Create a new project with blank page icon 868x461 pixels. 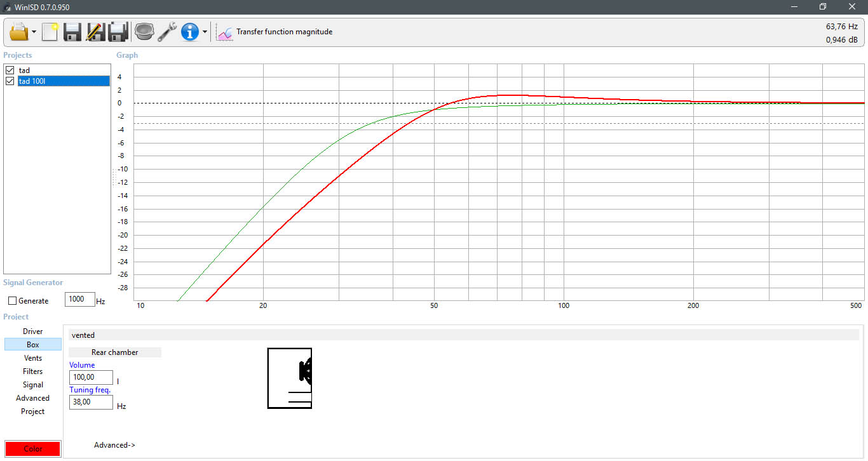(50, 32)
